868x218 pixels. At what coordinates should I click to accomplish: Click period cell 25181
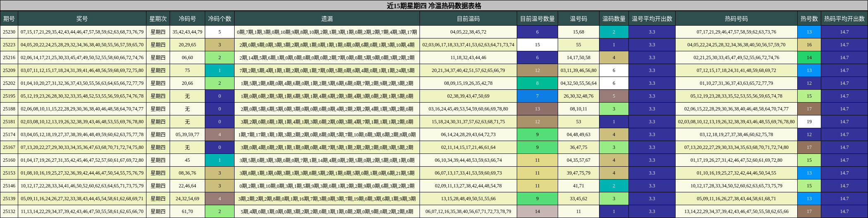9,122
